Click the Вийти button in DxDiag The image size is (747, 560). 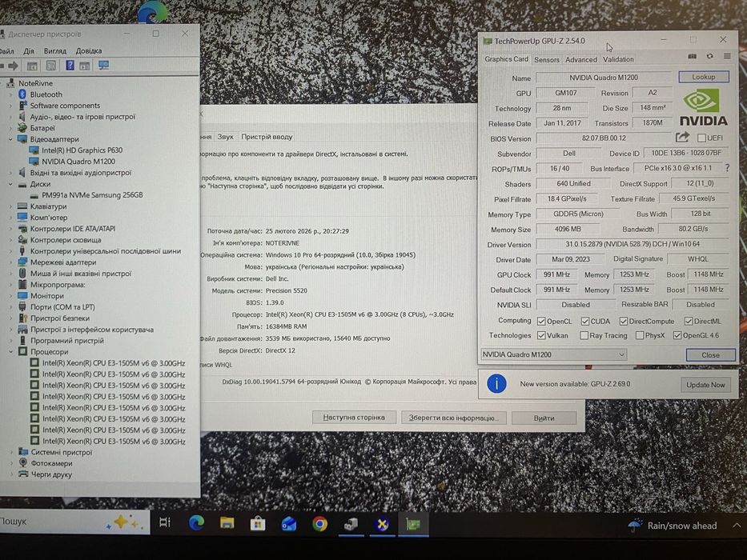tap(544, 418)
